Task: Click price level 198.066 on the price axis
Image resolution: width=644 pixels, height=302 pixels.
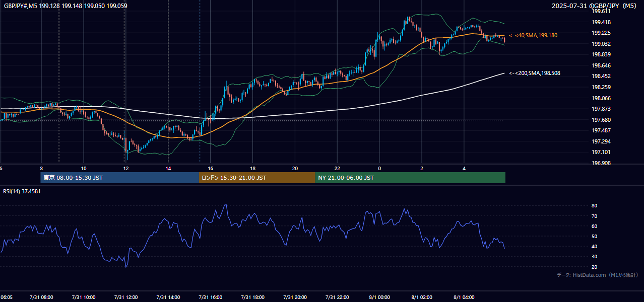Action: click(x=601, y=98)
